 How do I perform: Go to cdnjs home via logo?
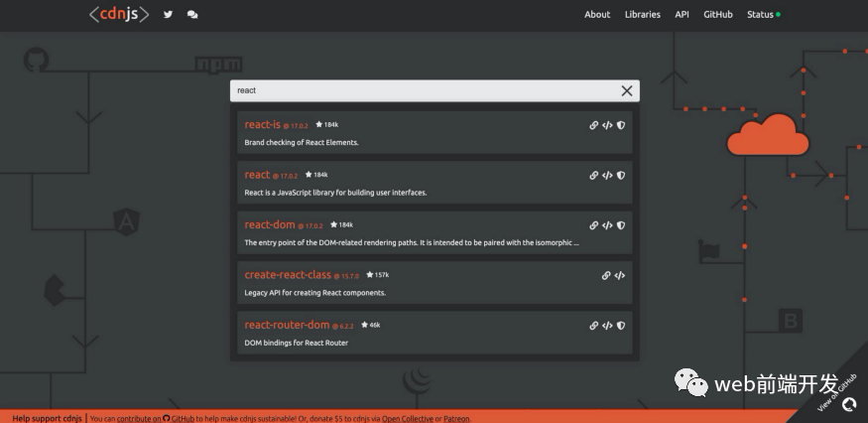(119, 14)
